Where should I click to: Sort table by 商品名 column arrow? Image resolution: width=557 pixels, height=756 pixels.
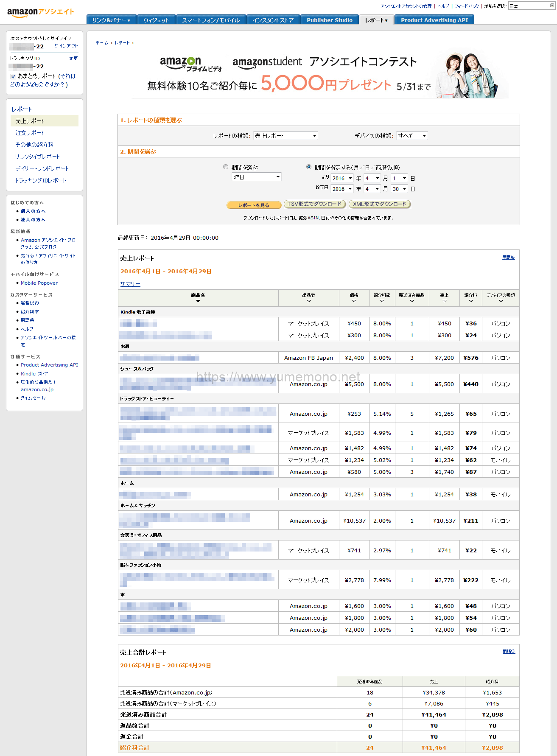coord(198,301)
